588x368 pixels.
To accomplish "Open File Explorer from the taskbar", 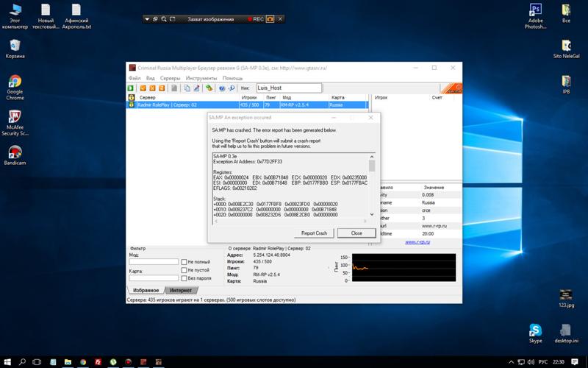I will [x=68, y=362].
